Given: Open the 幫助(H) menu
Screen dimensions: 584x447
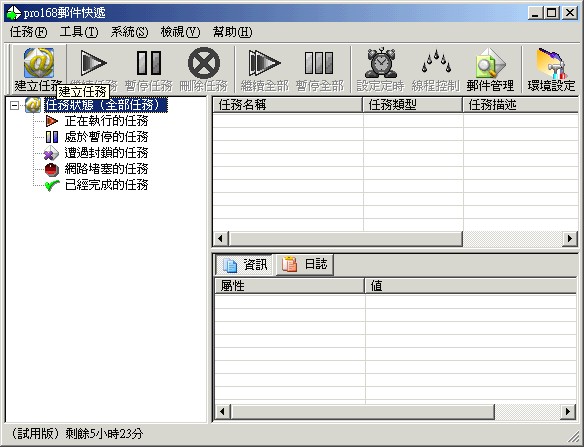Looking at the screenshot, I should click(232, 32).
